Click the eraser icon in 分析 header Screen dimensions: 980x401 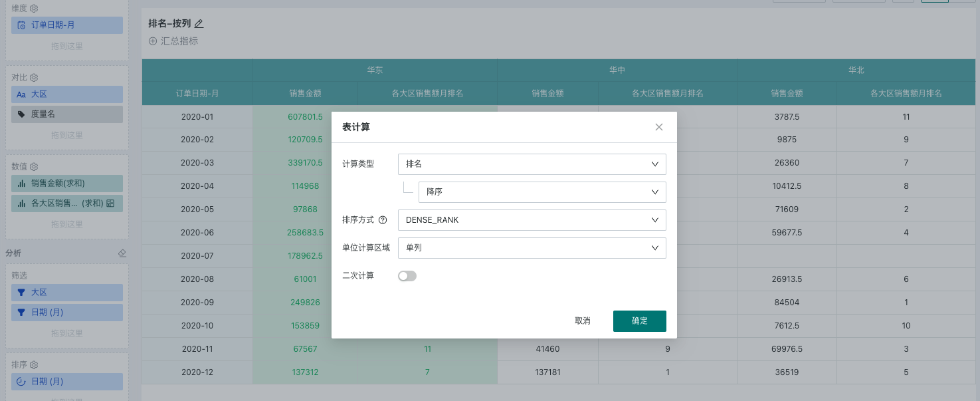[122, 253]
